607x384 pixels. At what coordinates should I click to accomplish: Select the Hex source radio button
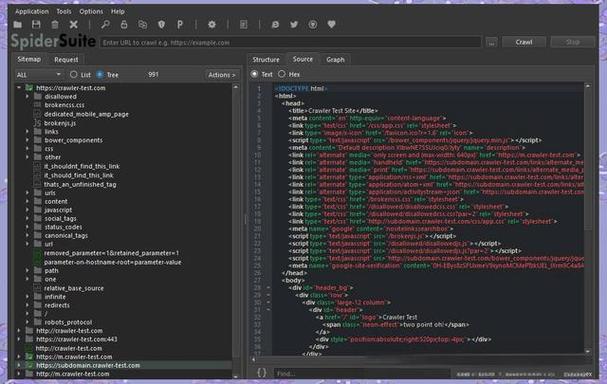pos(282,74)
